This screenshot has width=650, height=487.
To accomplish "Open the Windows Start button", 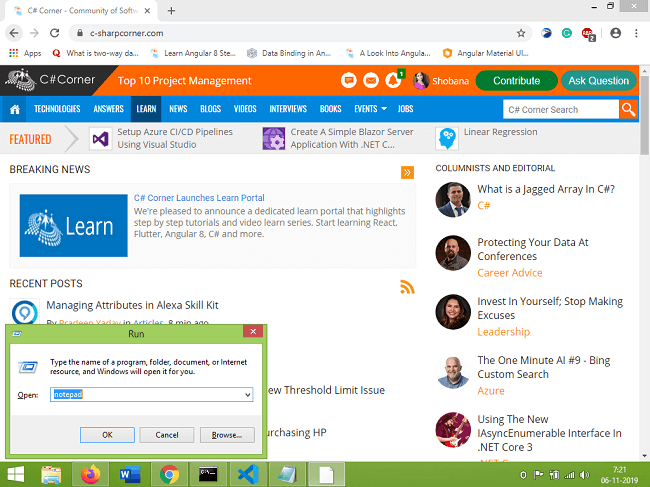I will click(16, 475).
